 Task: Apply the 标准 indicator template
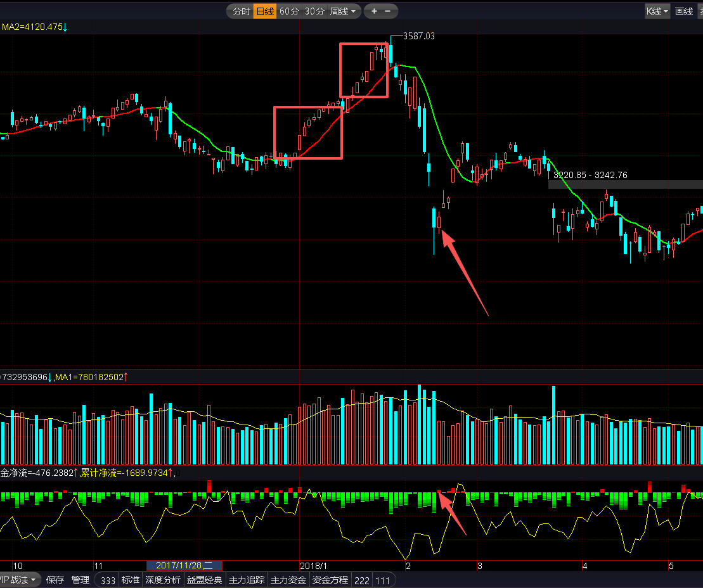click(x=131, y=580)
